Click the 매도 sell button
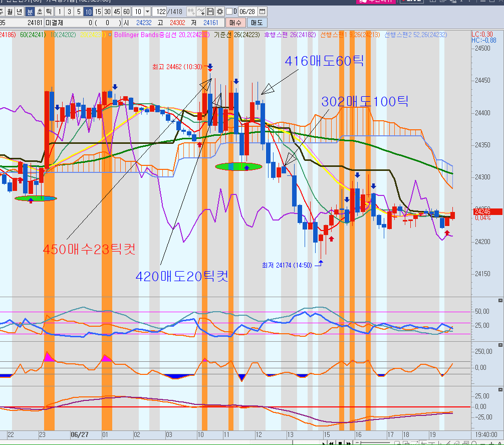Image resolution: width=504 pixels, height=445 pixels. point(257,23)
